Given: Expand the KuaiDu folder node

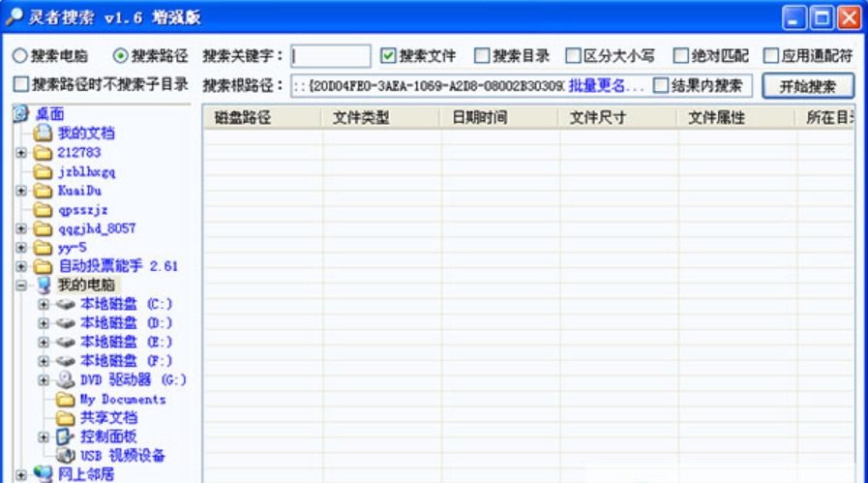Looking at the screenshot, I should click(x=21, y=191).
